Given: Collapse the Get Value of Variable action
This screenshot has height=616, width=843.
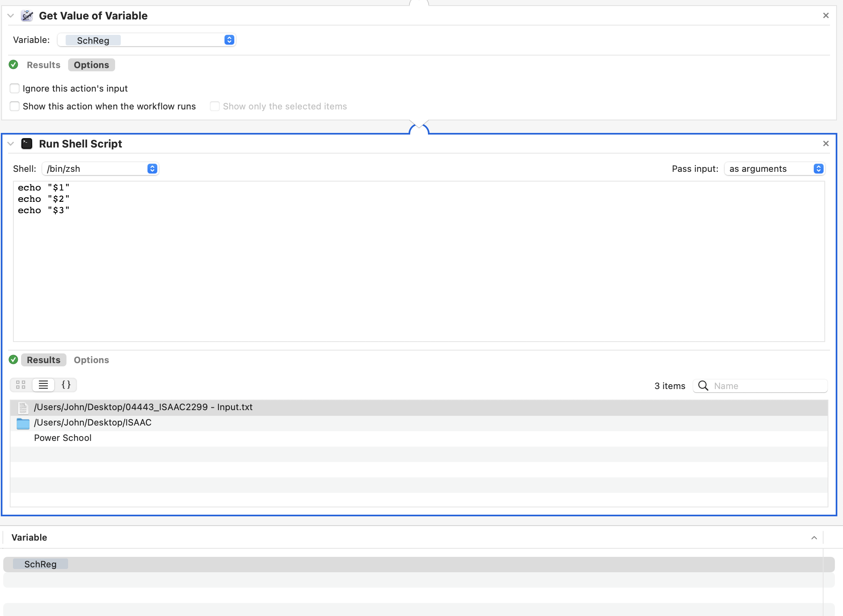Looking at the screenshot, I should (x=11, y=16).
